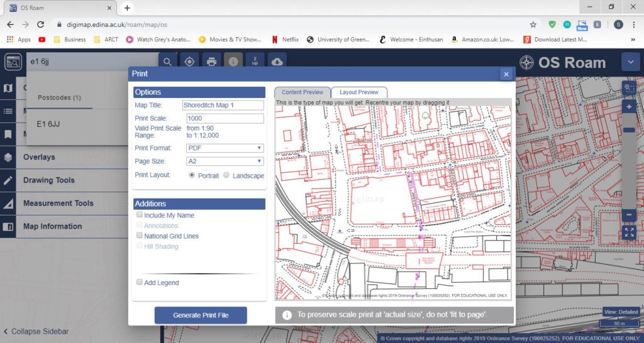Choose the E1 6JJ postcode result
Screen dimensions: 644x343
click(48, 124)
